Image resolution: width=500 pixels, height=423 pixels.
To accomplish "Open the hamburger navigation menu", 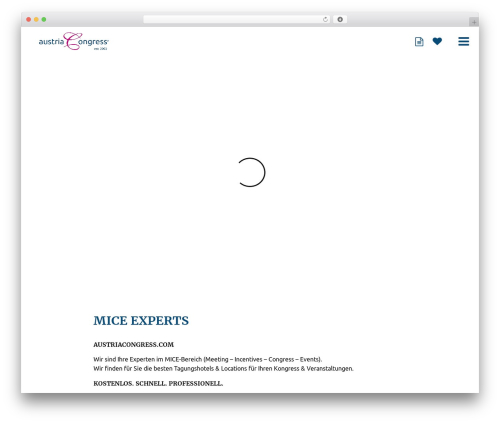I will 463,41.
